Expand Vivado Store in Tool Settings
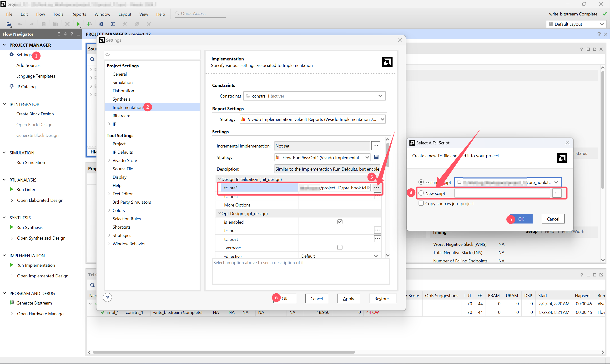 click(109, 160)
